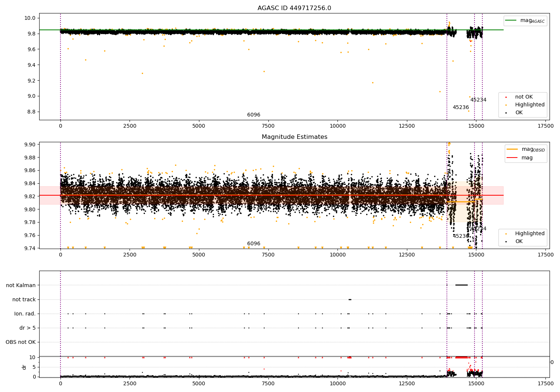Click the 'OBS not OK' axis label

click(x=21, y=342)
